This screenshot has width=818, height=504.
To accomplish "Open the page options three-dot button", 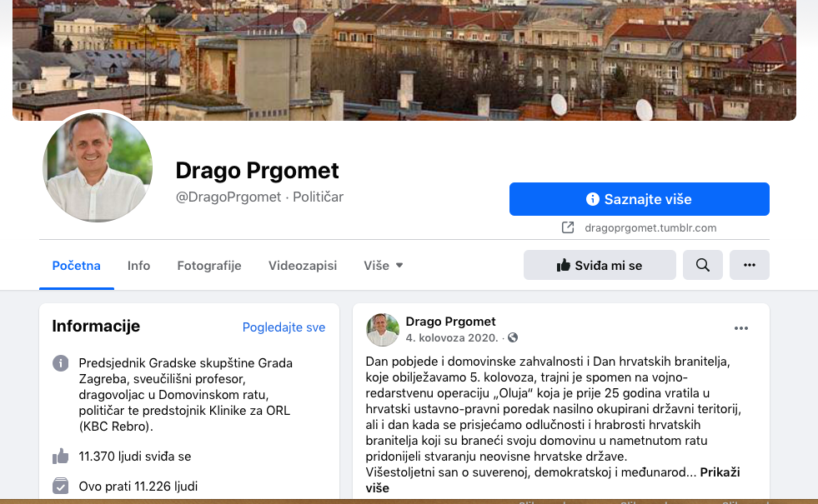I will 749,265.
